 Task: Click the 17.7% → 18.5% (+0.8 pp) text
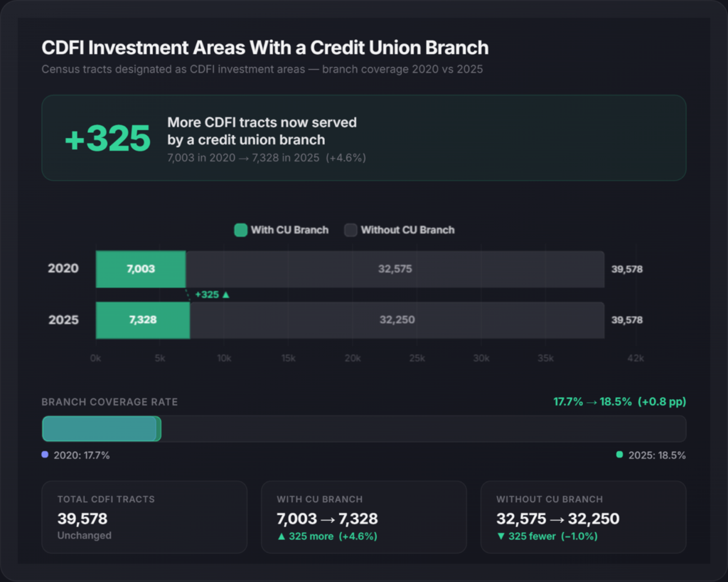[619, 402]
